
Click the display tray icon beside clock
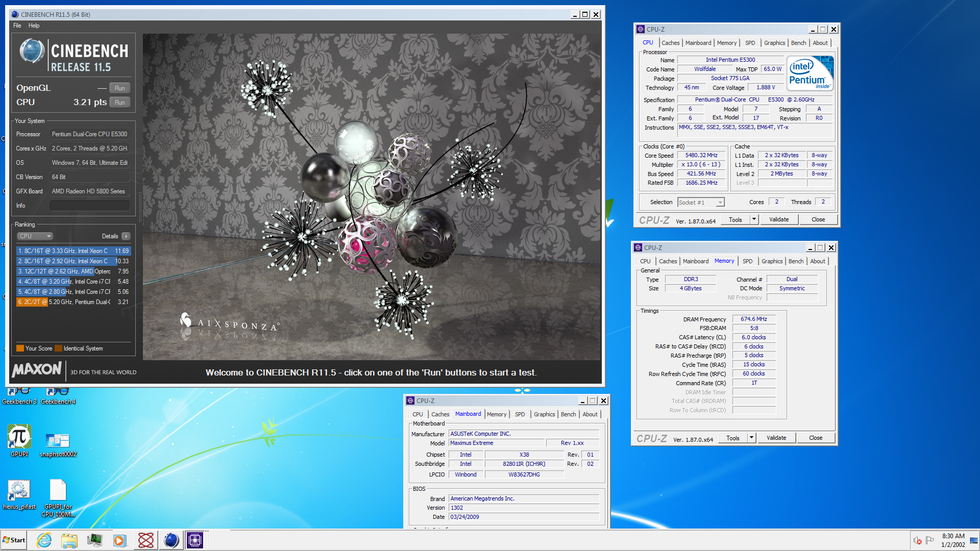(x=974, y=540)
